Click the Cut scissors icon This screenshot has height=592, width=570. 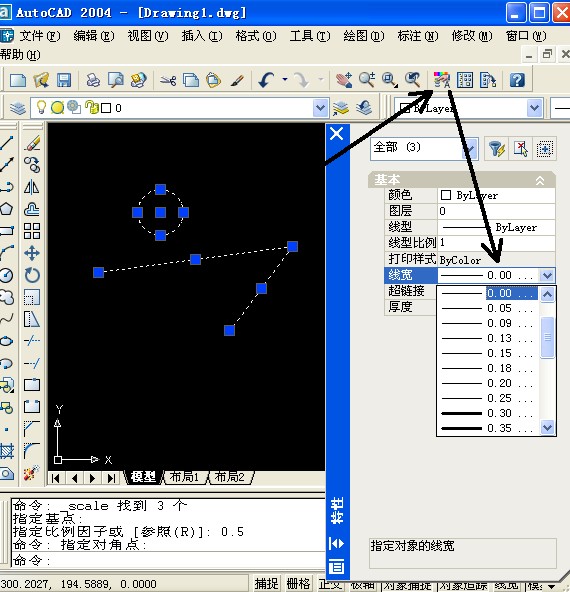point(168,80)
